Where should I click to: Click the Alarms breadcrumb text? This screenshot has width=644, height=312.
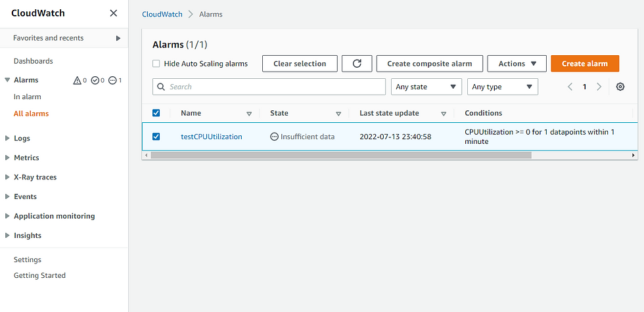click(211, 14)
